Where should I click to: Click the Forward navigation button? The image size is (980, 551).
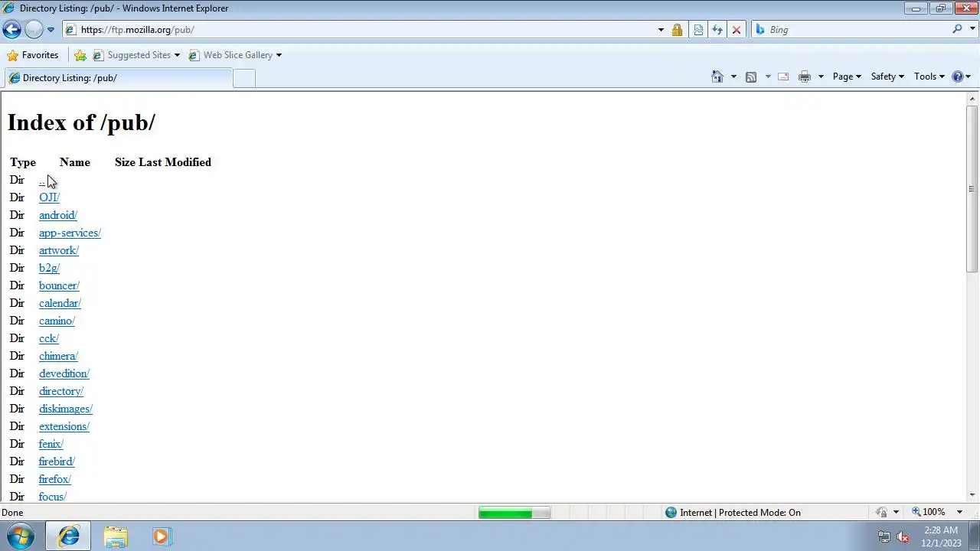pos(34,30)
